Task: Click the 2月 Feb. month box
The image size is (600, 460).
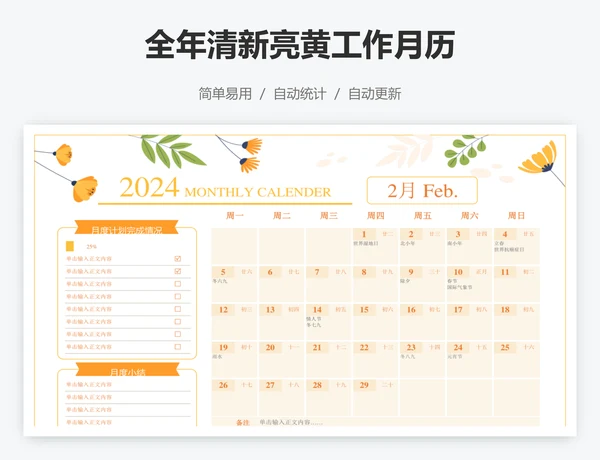Action: coord(422,190)
